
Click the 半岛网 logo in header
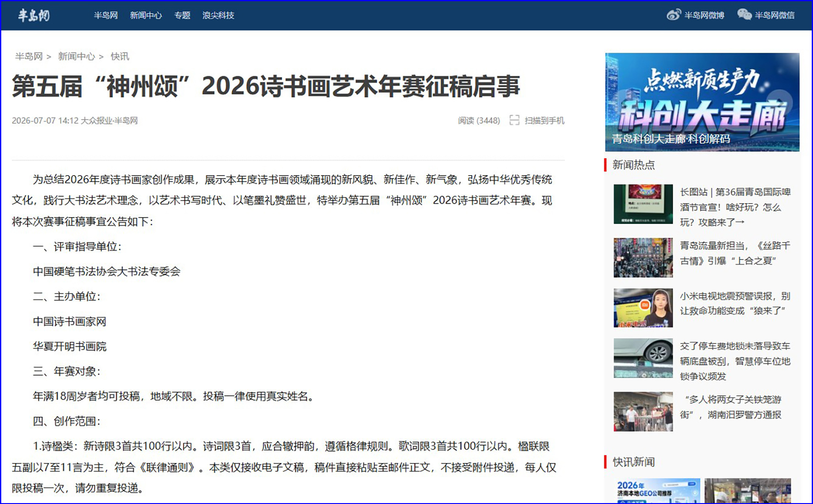point(33,16)
